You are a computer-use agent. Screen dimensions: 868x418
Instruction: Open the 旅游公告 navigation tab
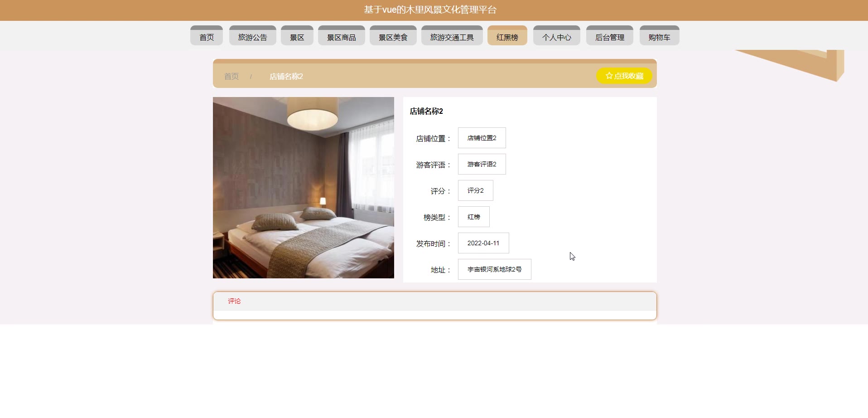click(252, 36)
